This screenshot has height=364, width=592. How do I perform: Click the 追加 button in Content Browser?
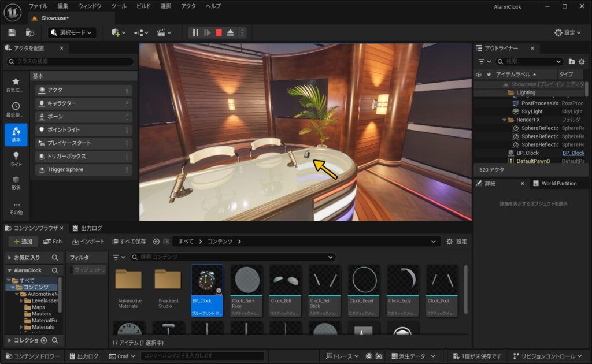click(23, 241)
